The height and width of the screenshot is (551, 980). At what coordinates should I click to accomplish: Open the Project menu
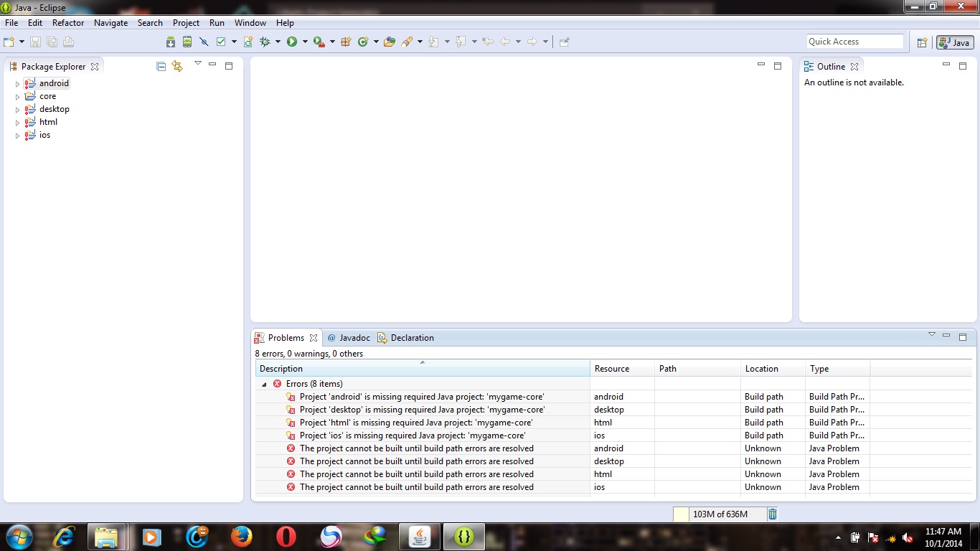coord(186,23)
